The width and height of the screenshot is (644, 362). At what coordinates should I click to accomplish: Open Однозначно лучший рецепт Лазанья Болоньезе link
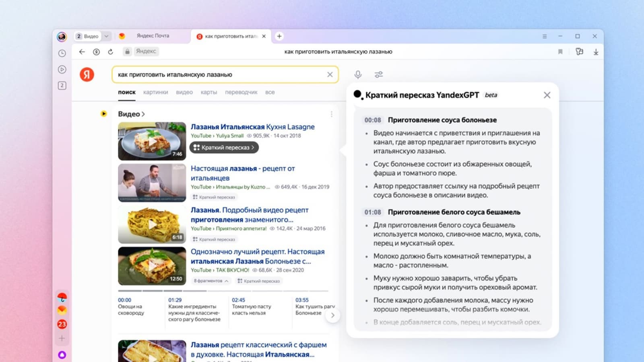click(x=258, y=256)
